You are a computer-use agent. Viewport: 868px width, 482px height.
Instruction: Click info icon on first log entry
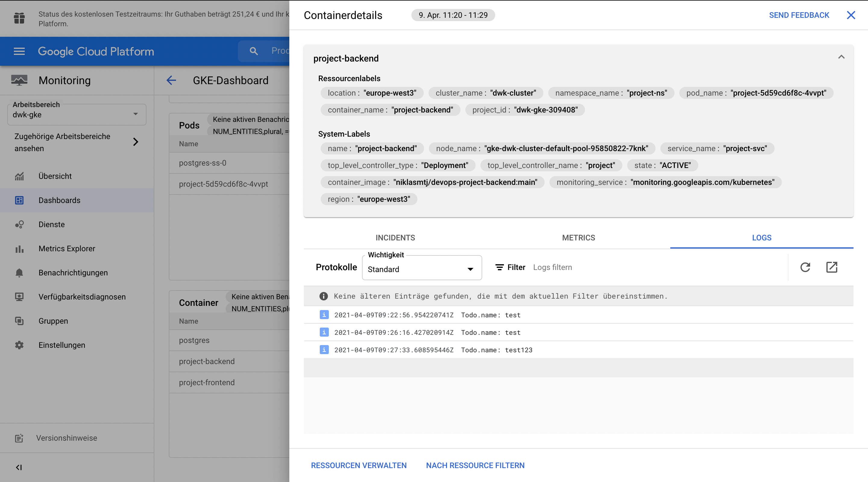click(x=324, y=315)
